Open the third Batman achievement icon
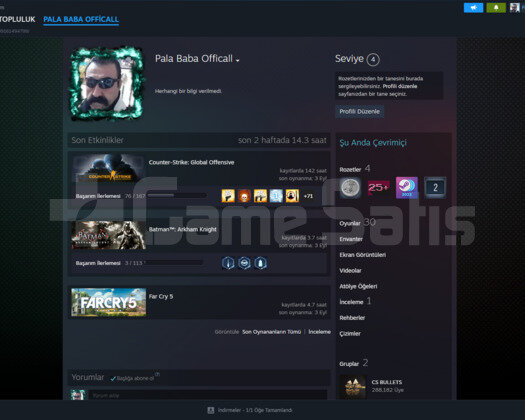The height and width of the screenshot is (420, 525). pos(260,263)
